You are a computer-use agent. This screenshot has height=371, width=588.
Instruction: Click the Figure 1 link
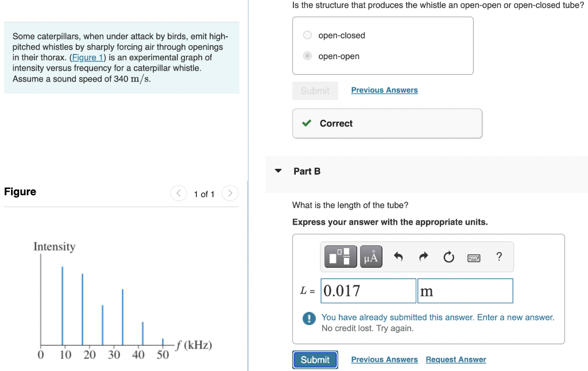[87, 57]
